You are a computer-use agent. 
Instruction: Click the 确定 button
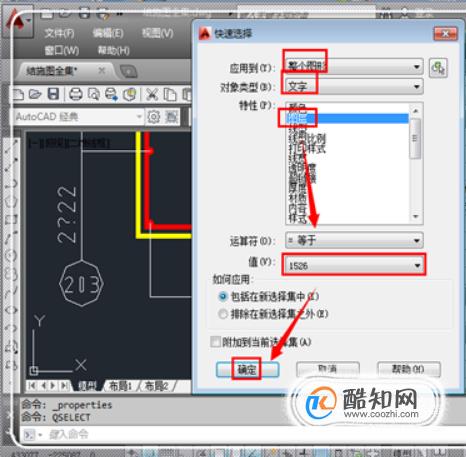247,370
